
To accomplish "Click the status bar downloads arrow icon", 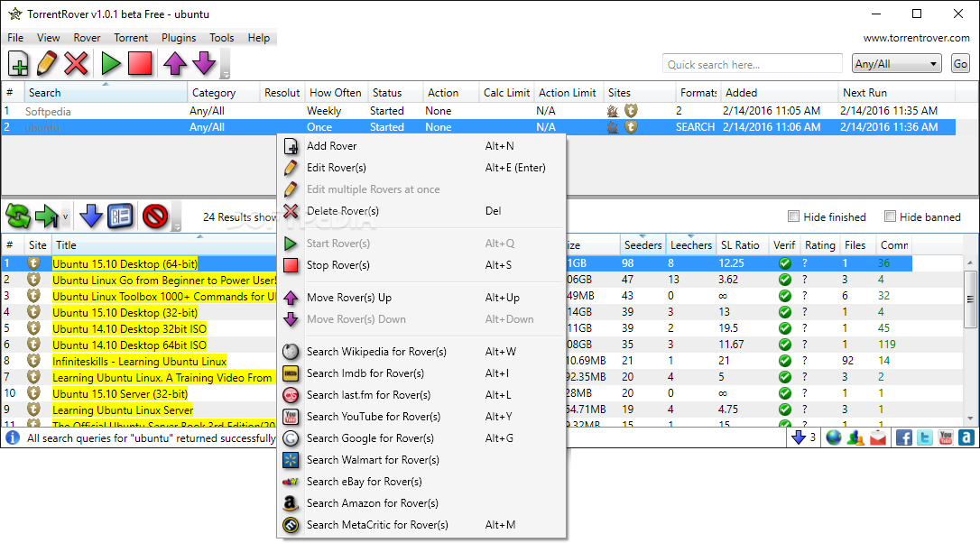I will click(798, 437).
